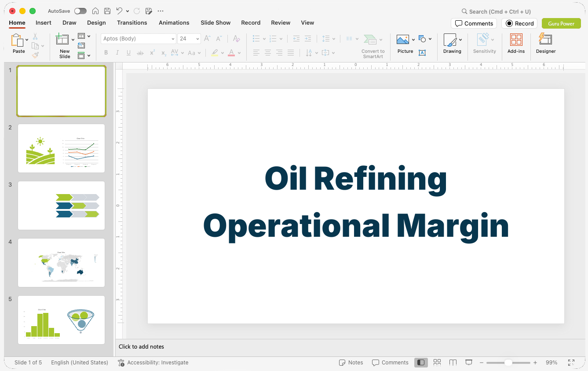
Task: Click the red font color button
Action: tap(231, 53)
